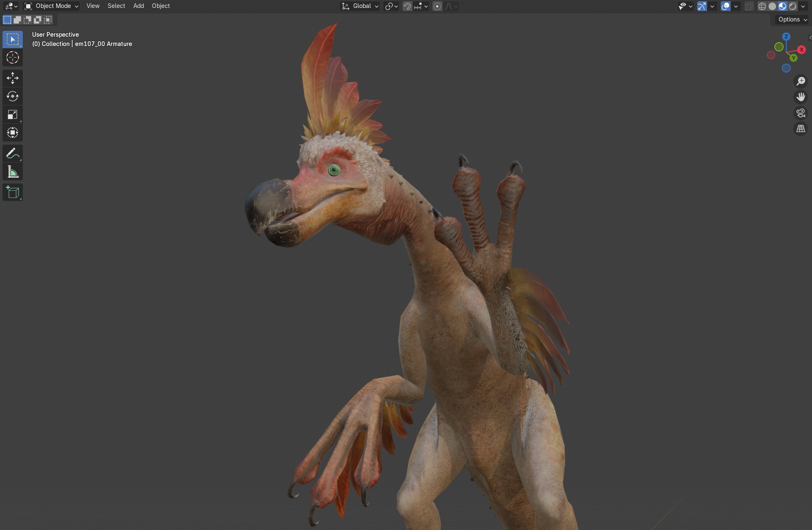Toggle camera view icon
The width and height of the screenshot is (812, 530).
pos(800,113)
